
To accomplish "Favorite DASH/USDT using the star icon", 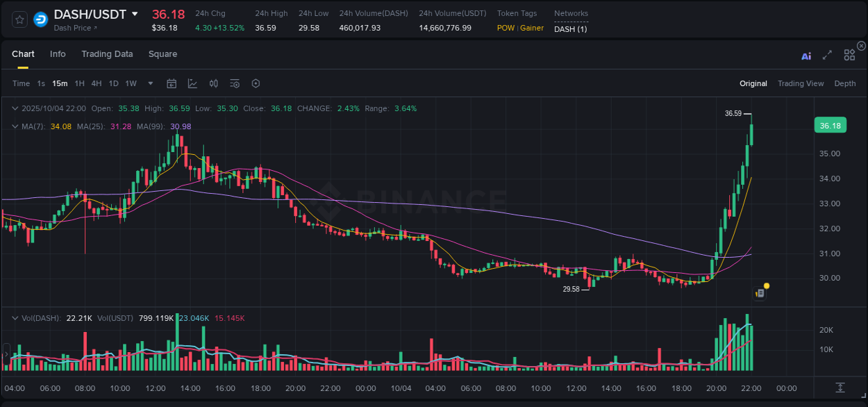I will click(x=19, y=19).
